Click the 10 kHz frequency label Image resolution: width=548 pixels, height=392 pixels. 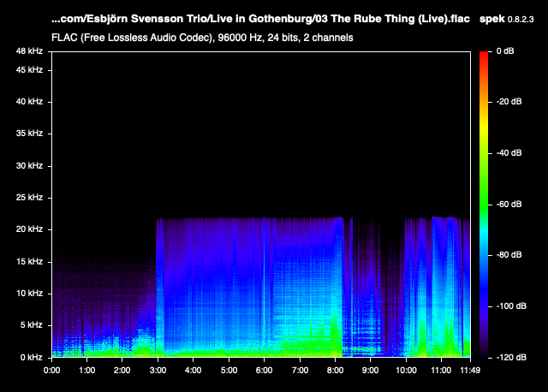[29, 293]
